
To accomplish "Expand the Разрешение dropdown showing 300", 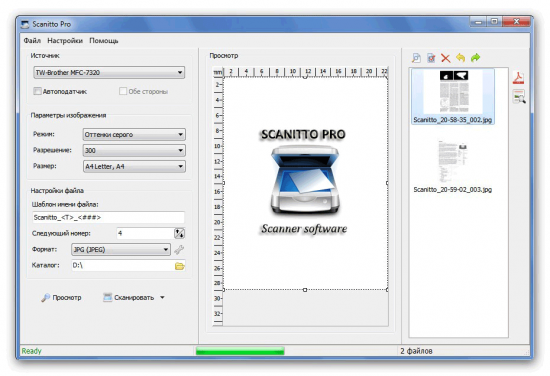I will point(134,150).
